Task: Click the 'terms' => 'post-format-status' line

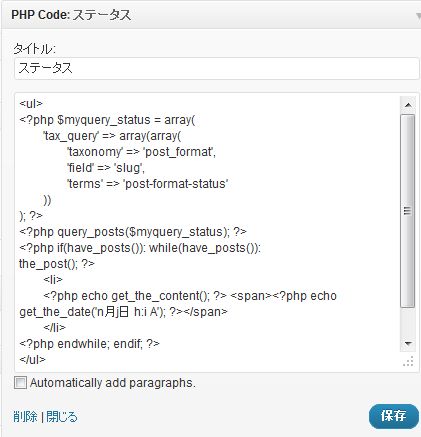Action: tap(148, 184)
